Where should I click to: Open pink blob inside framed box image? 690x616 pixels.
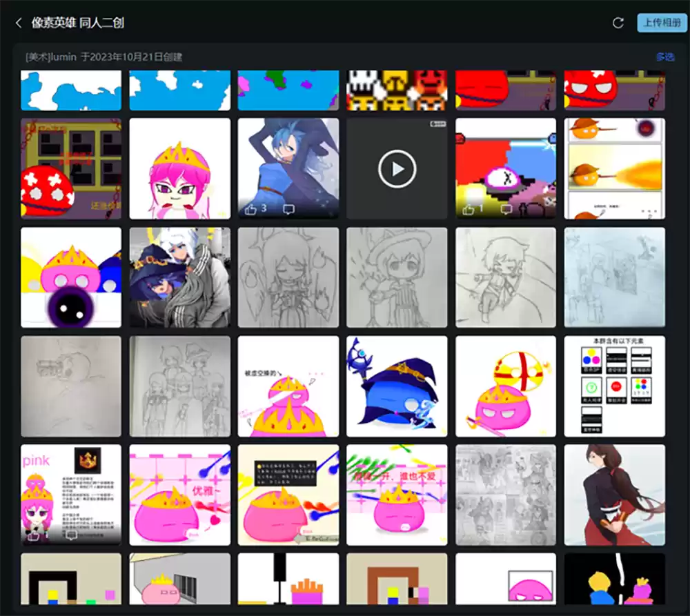point(506,579)
